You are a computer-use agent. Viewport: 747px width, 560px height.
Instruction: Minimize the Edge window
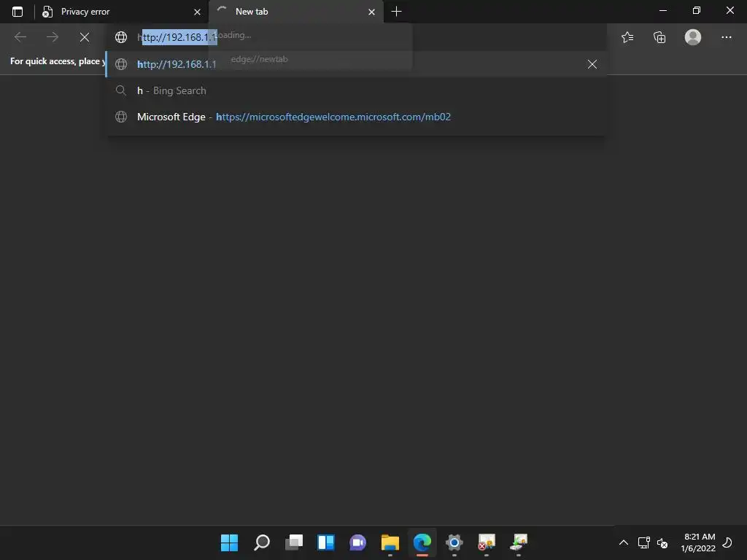coord(662,10)
